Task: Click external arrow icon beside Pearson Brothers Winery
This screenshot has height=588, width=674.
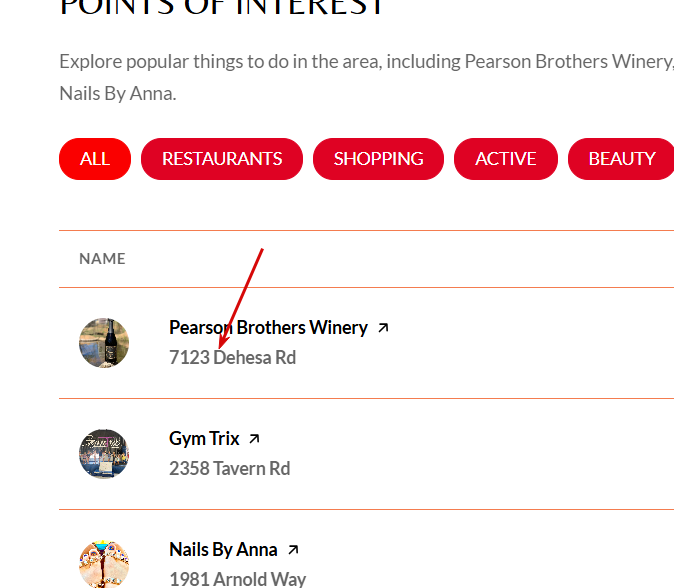Action: (x=383, y=327)
